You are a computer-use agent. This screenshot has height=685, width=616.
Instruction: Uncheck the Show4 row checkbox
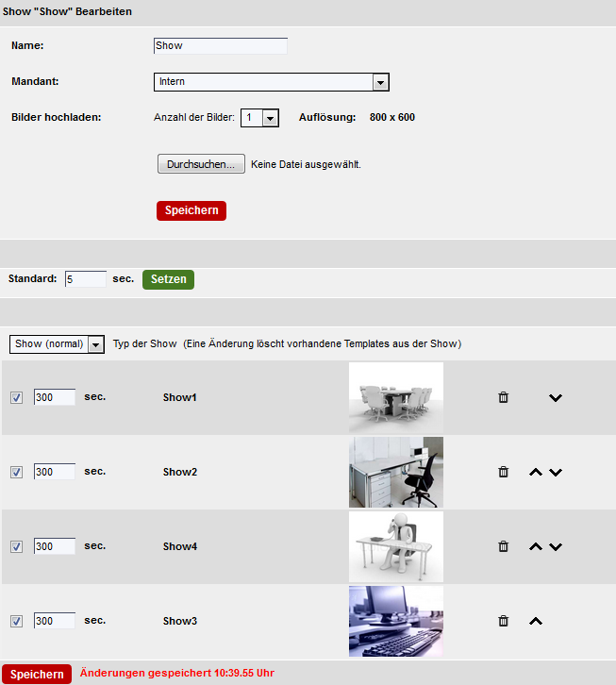[17, 546]
